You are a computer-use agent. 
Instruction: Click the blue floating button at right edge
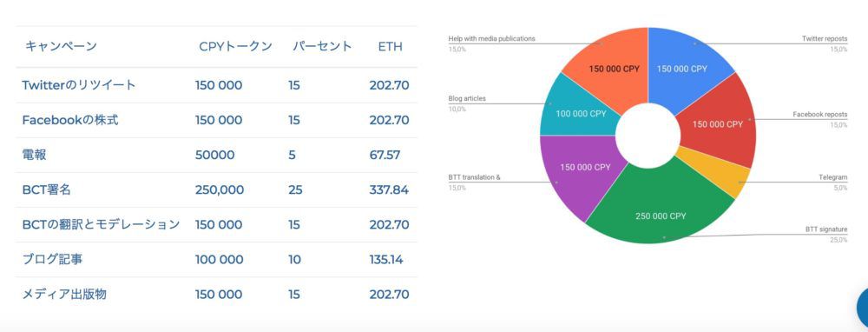863,307
